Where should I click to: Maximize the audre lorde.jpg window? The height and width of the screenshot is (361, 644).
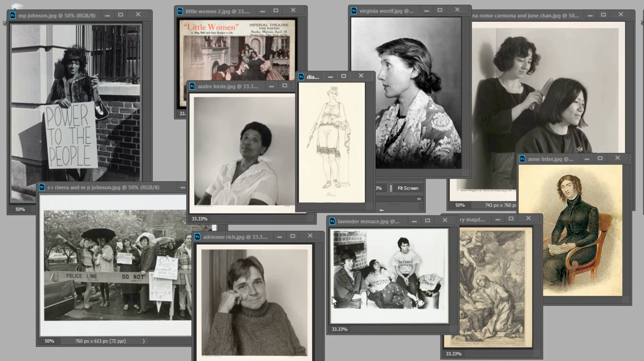tap(285, 86)
